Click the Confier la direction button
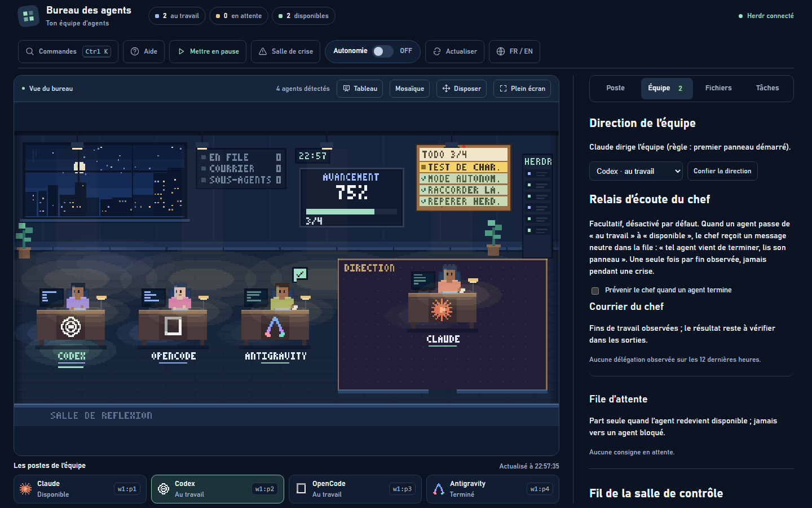Screen dimensions: 812x508 (722, 171)
